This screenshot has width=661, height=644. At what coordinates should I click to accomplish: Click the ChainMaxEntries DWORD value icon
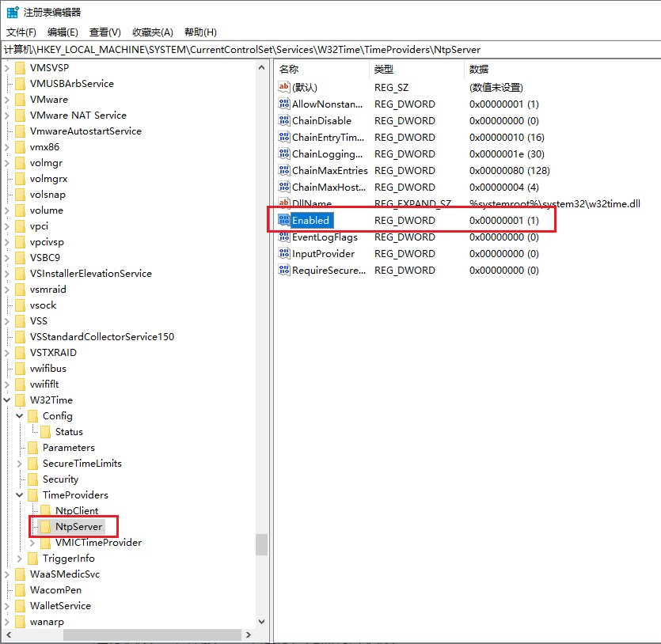tap(284, 170)
